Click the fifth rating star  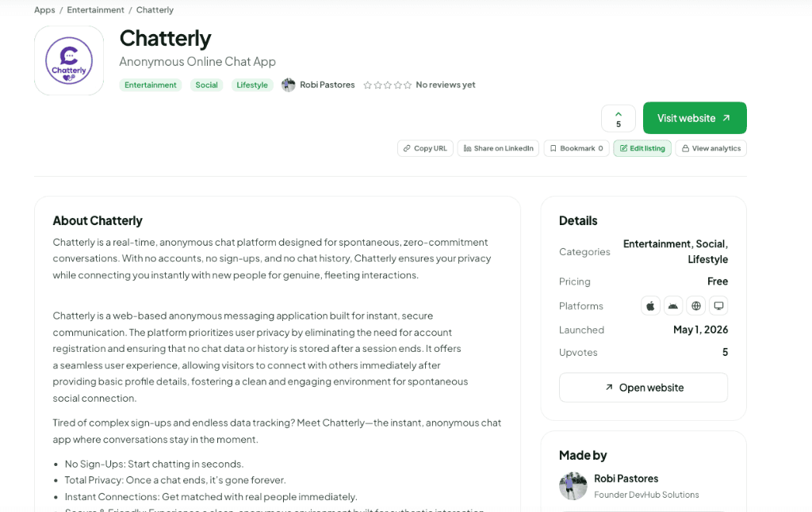click(x=408, y=85)
